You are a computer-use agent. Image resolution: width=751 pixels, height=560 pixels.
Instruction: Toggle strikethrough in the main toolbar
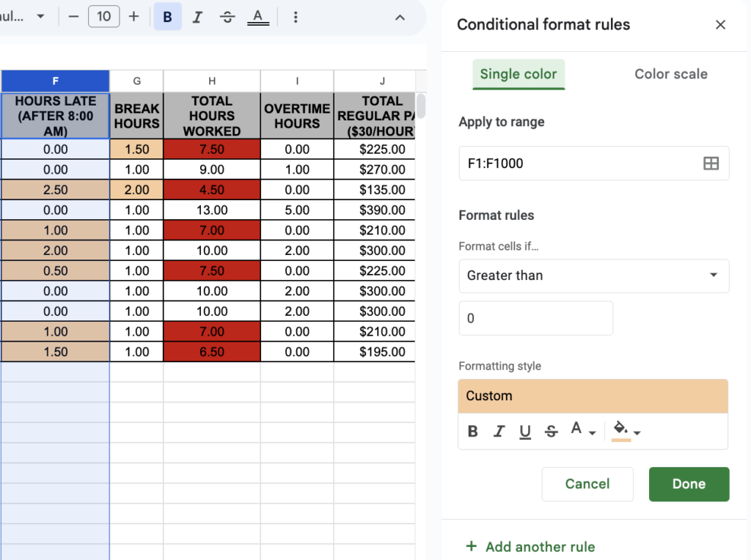[227, 17]
